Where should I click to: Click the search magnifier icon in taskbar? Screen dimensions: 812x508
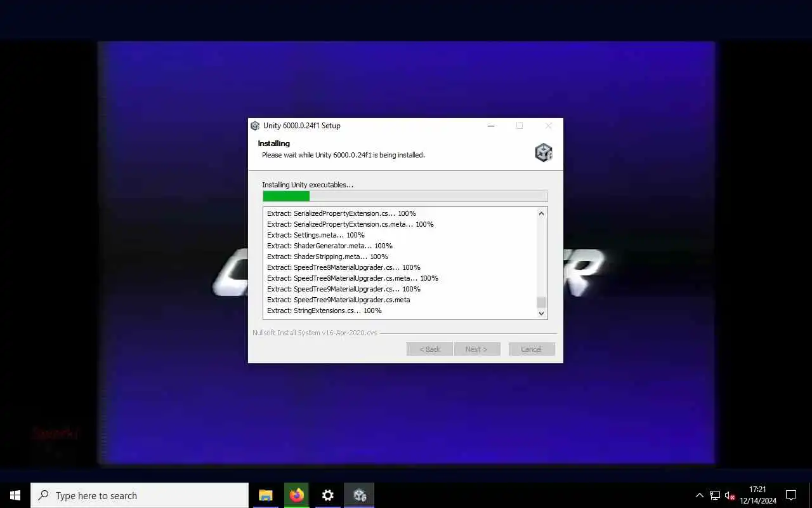44,495
